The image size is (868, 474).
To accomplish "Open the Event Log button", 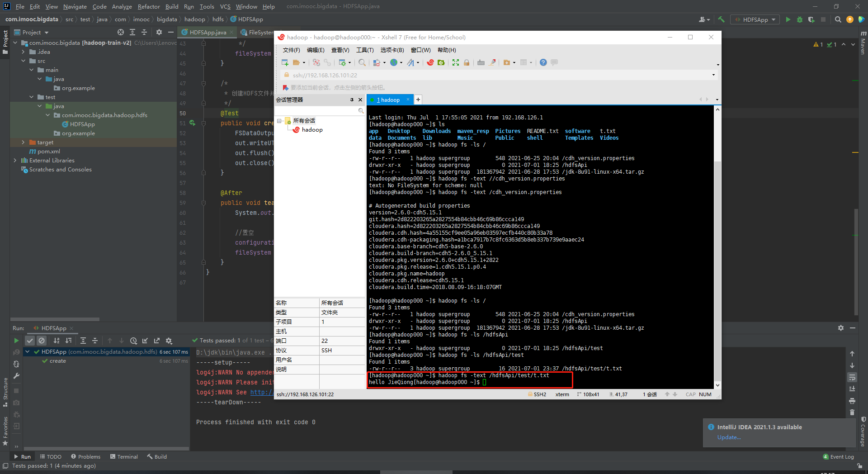I will click(839, 457).
